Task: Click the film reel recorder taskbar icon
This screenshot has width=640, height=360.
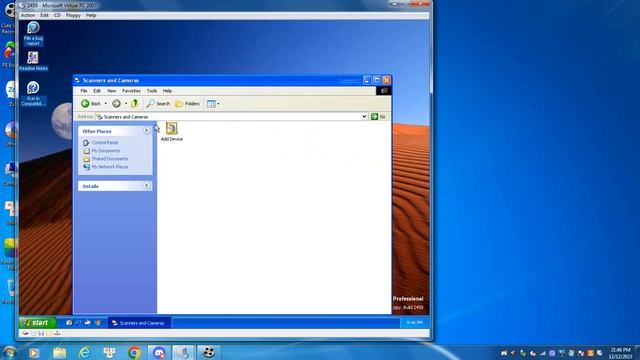Action: 209,353
